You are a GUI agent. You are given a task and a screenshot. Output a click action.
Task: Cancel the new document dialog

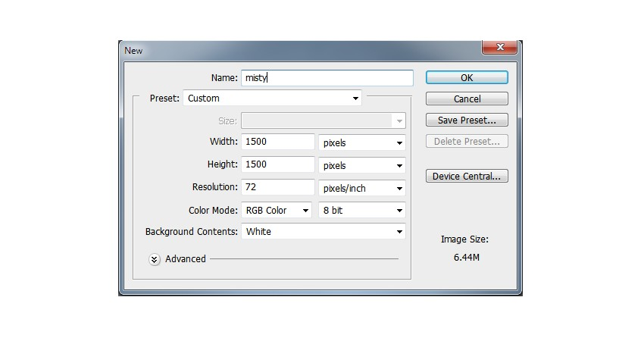click(x=467, y=99)
